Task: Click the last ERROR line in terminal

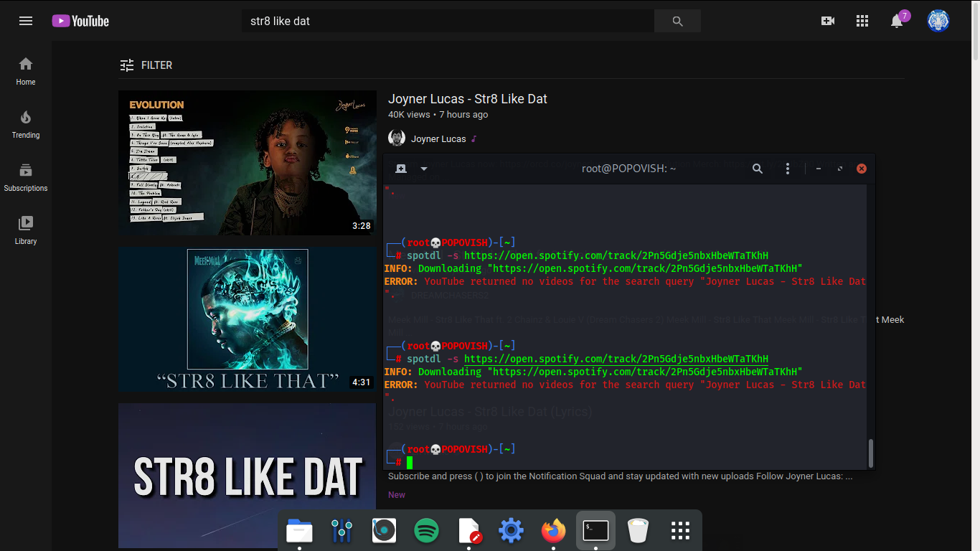Action: (x=626, y=385)
